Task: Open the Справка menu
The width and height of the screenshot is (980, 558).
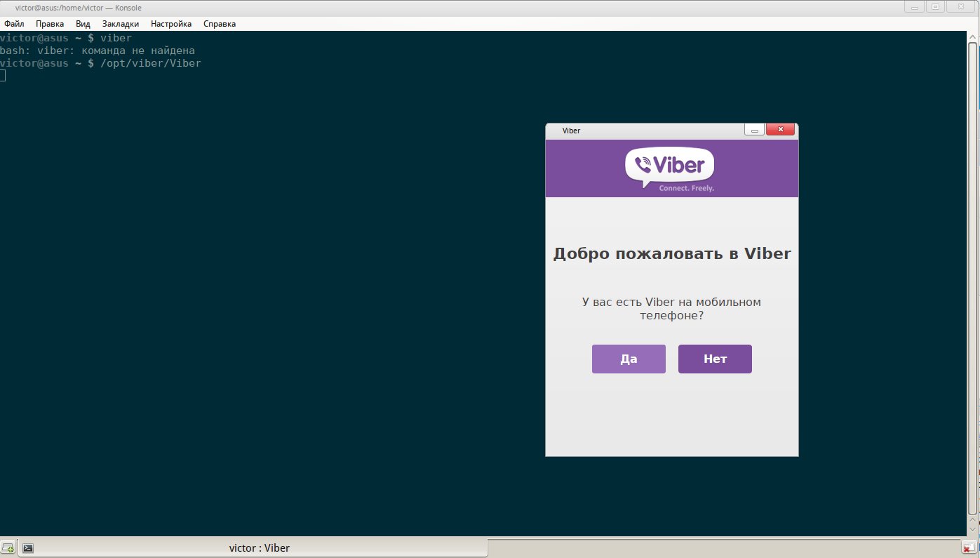Action: tap(220, 24)
